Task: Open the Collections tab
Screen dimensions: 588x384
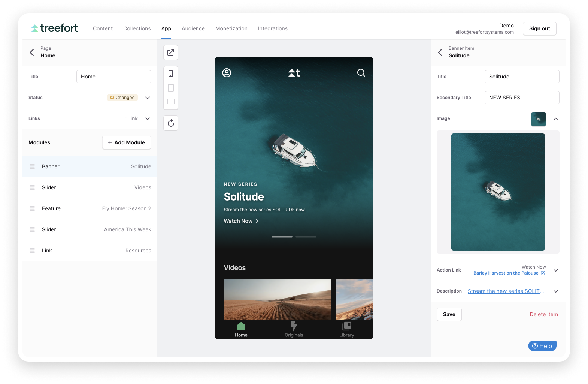Action: (137, 28)
